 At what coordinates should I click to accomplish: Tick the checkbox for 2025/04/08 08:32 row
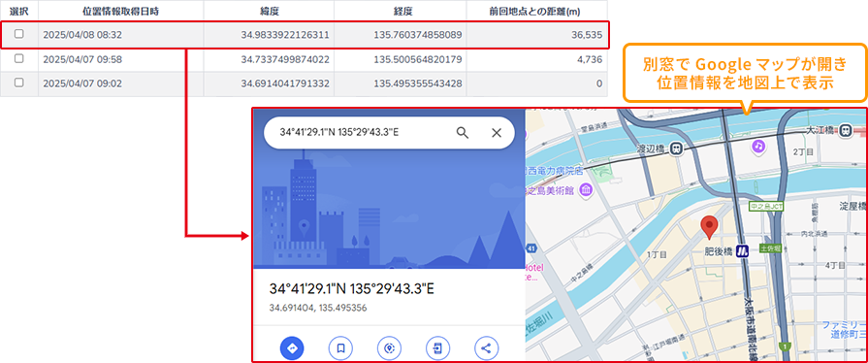tap(18, 34)
